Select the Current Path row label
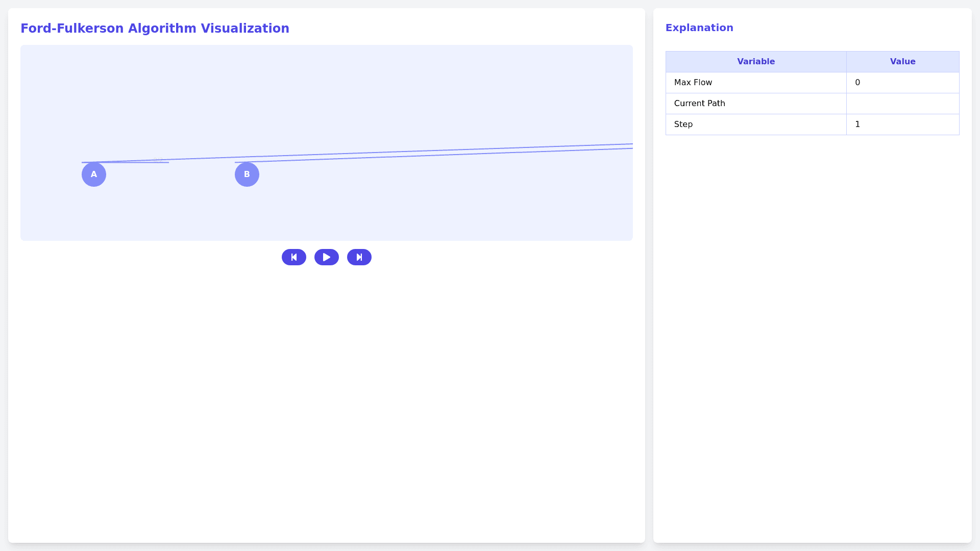Image resolution: width=980 pixels, height=551 pixels. coord(699,104)
